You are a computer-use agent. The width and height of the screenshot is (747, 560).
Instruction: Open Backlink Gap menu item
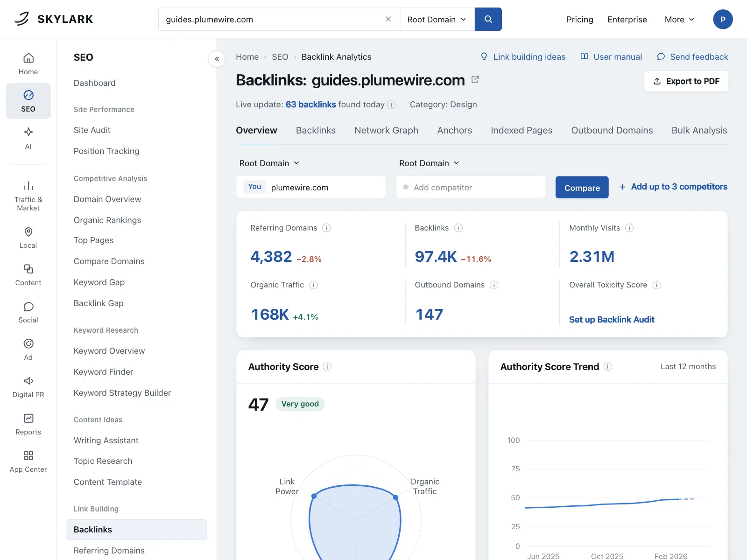pos(99,303)
